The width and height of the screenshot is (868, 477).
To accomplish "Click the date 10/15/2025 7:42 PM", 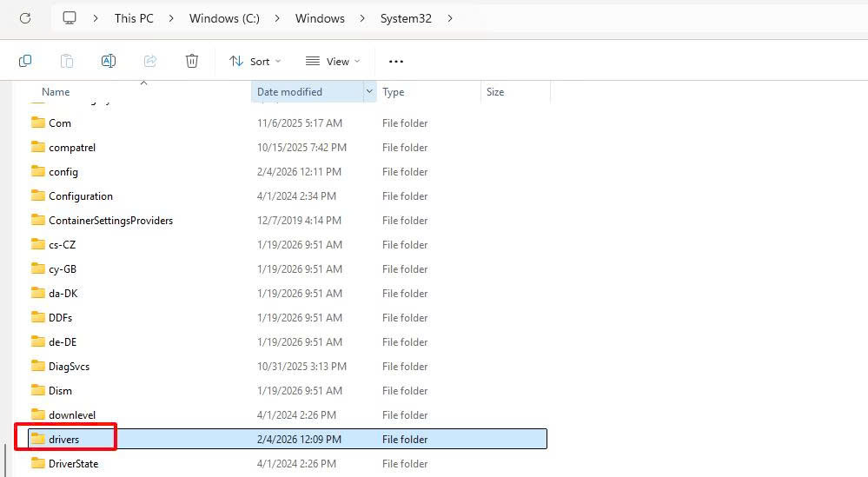I will click(x=301, y=147).
